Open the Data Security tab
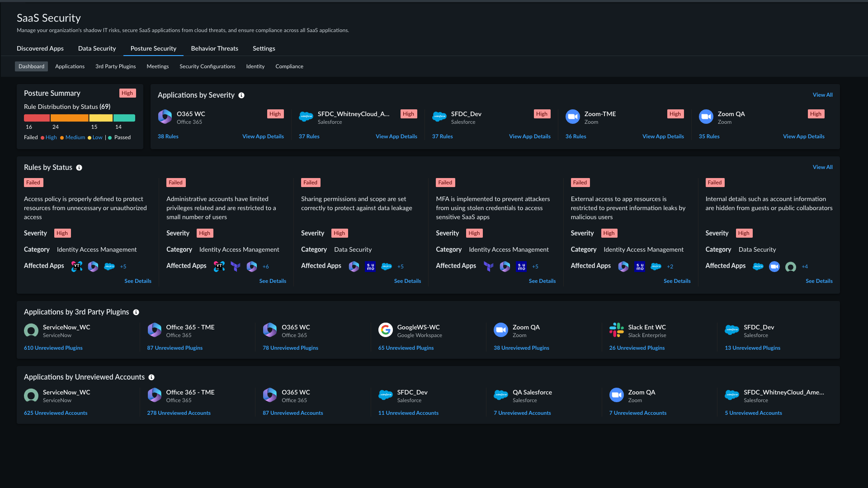The height and width of the screenshot is (488, 868). [x=97, y=48]
